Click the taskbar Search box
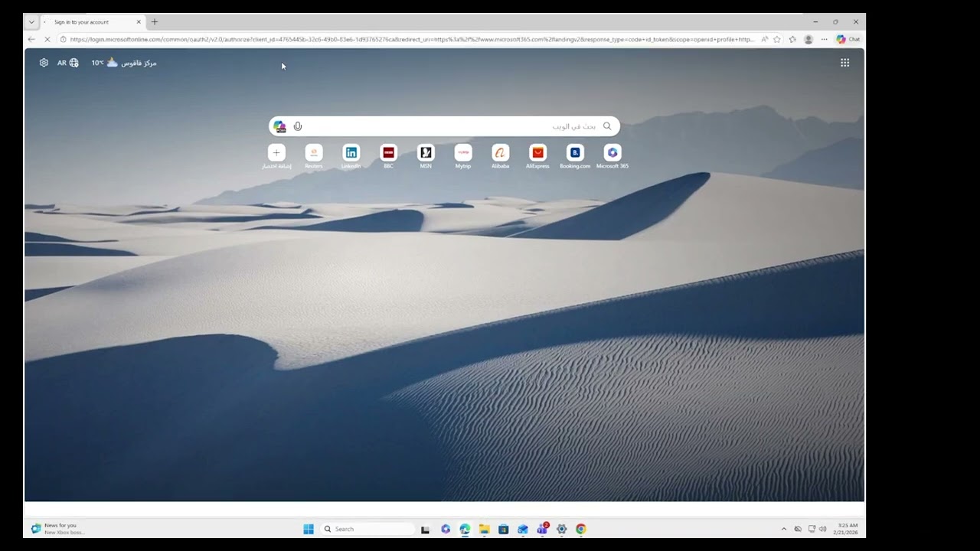This screenshot has height=551, width=980. click(367, 529)
